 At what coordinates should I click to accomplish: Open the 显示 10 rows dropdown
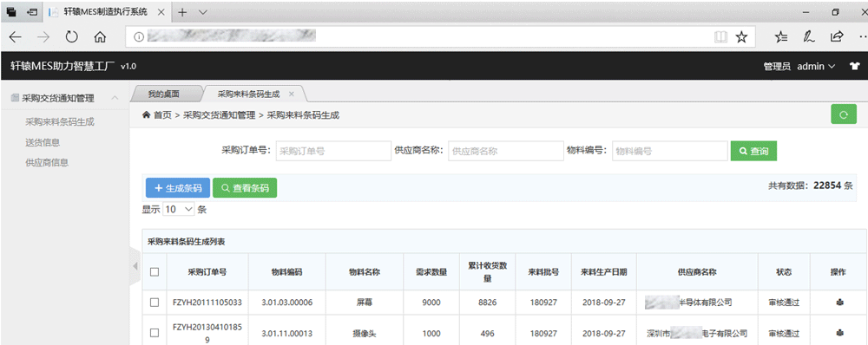[180, 210]
